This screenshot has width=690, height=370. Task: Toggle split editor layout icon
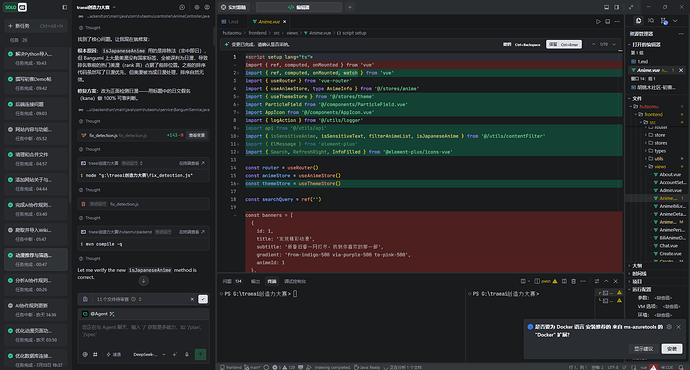[x=607, y=22]
